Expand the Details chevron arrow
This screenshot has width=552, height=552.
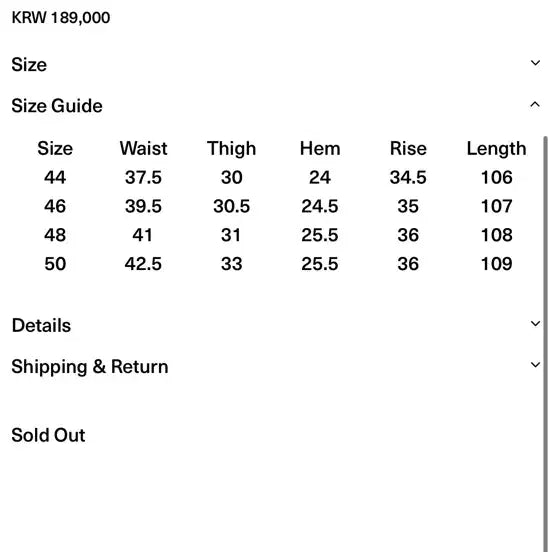(535, 324)
